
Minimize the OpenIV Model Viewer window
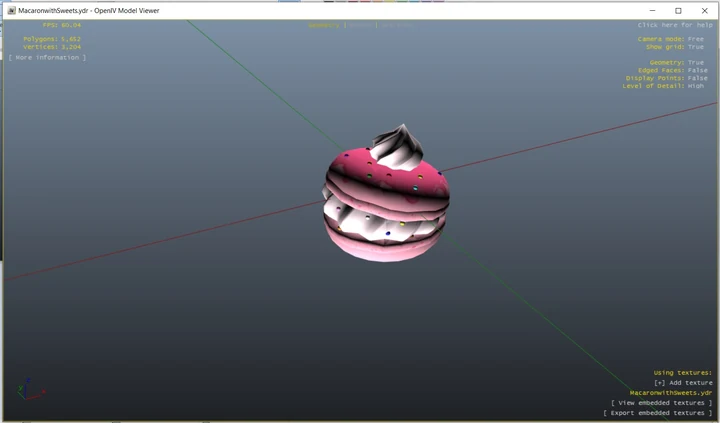click(x=652, y=11)
